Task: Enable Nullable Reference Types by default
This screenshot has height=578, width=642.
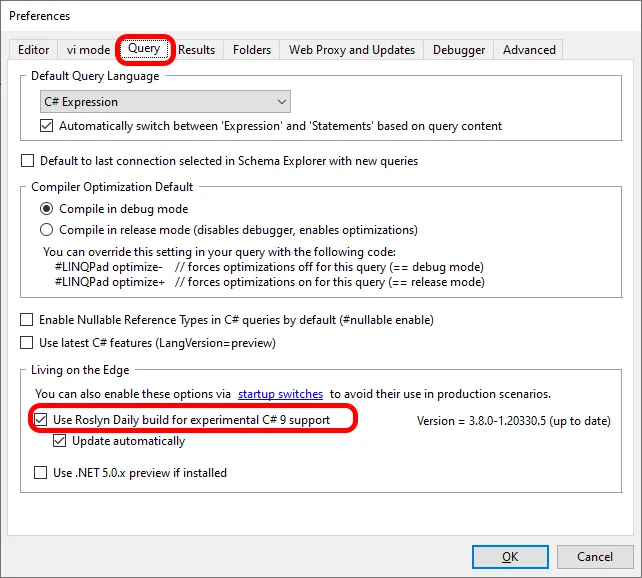Action: (x=27, y=320)
